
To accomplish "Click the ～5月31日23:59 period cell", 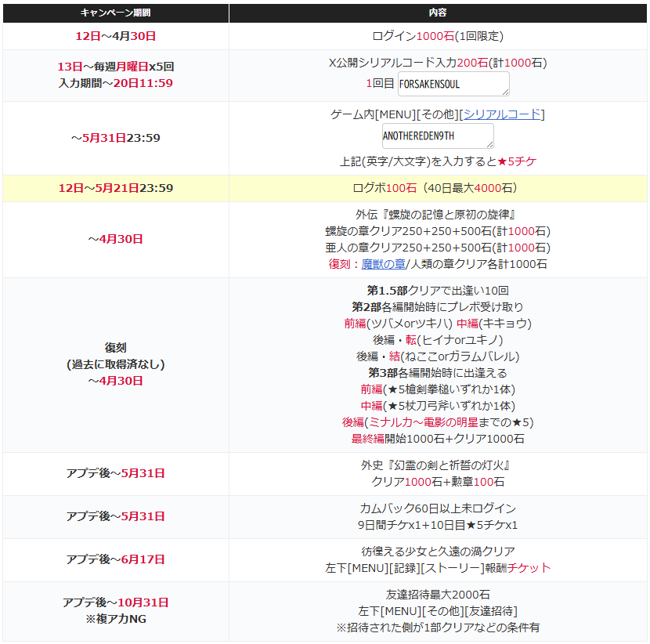I will 116,138.
